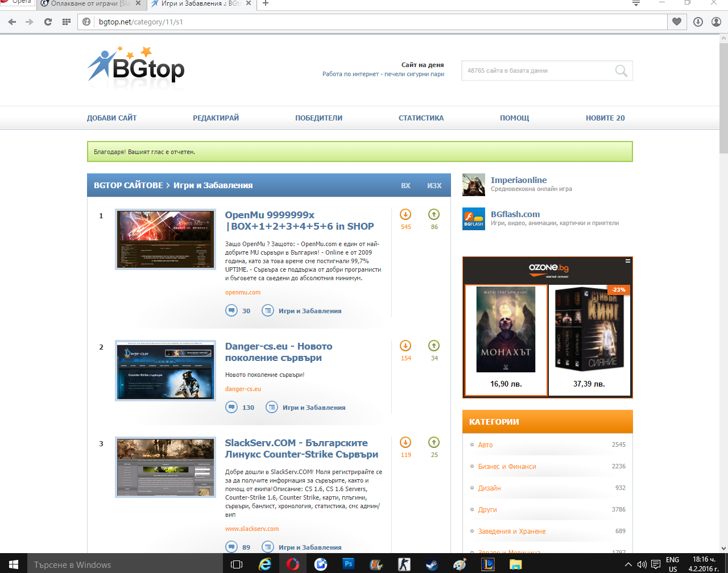This screenshot has height=573, width=728.
Task: Open the SlackServ.COM site thumbnail
Action: coord(166,467)
